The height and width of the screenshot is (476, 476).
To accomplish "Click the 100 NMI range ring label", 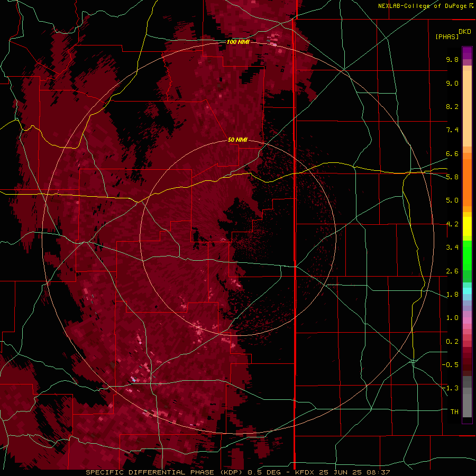I will pyautogui.click(x=238, y=42).
